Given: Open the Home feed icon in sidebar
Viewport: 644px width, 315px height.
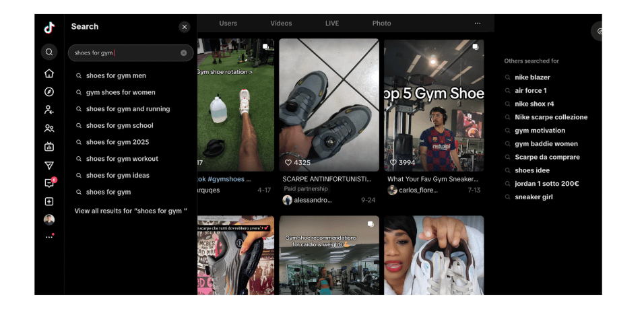Looking at the screenshot, I should click(49, 73).
